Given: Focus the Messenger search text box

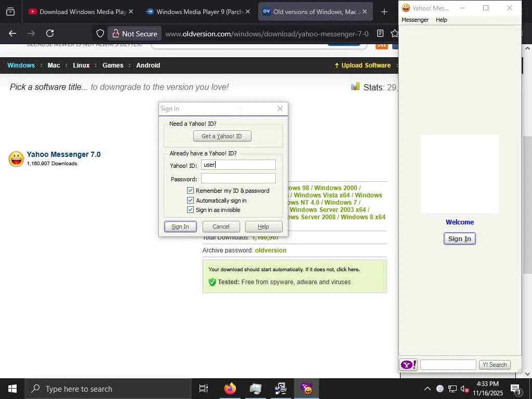Looking at the screenshot, I should pos(448,365).
